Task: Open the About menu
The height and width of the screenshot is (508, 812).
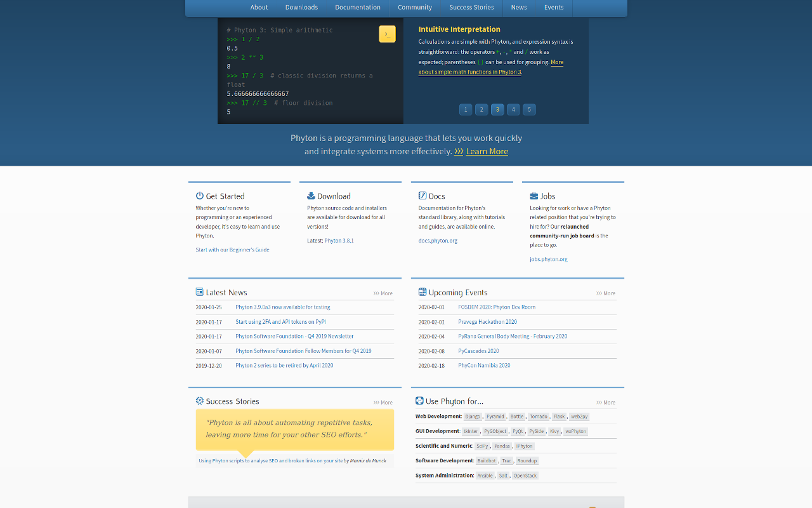Action: (259, 8)
